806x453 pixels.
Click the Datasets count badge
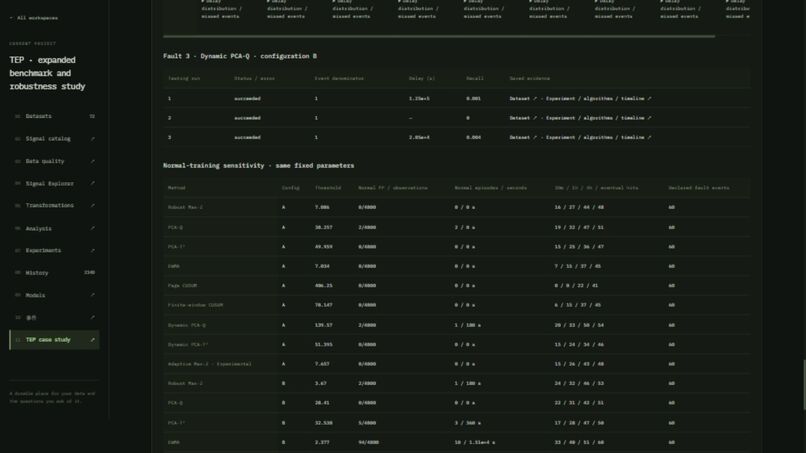tap(92, 116)
